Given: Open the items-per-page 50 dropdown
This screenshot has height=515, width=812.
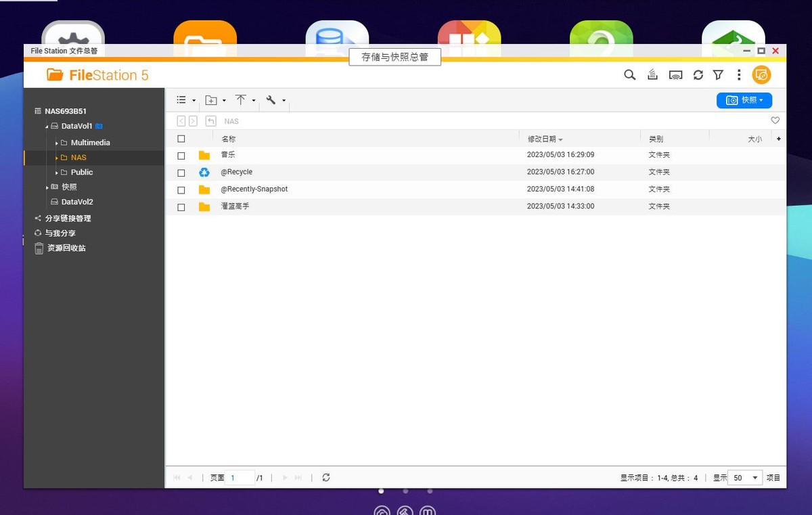Looking at the screenshot, I should tap(745, 478).
